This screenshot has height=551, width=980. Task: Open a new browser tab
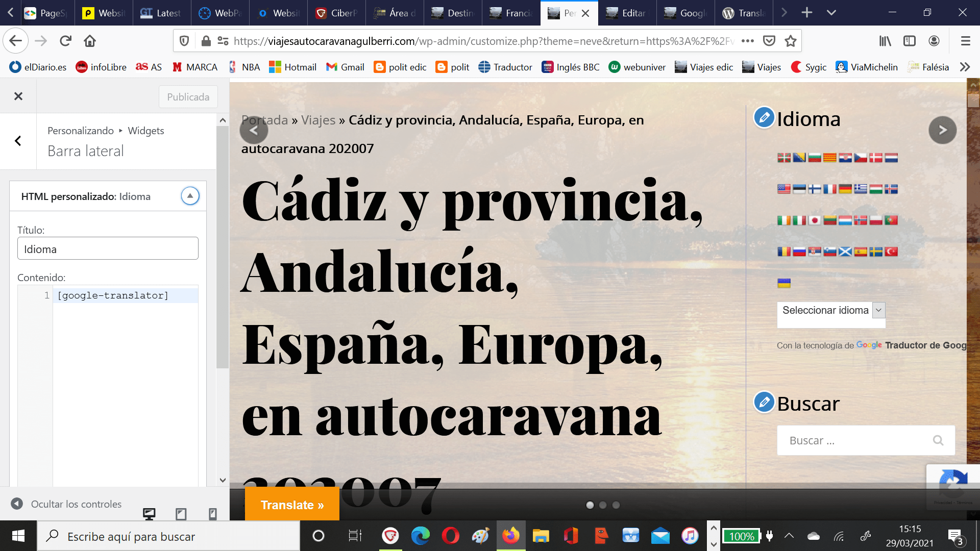[x=807, y=13]
